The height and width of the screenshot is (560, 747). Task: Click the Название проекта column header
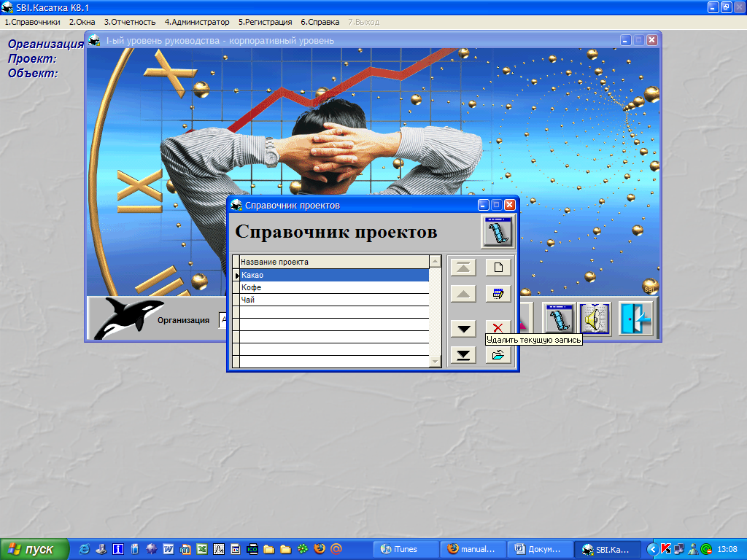pyautogui.click(x=334, y=262)
